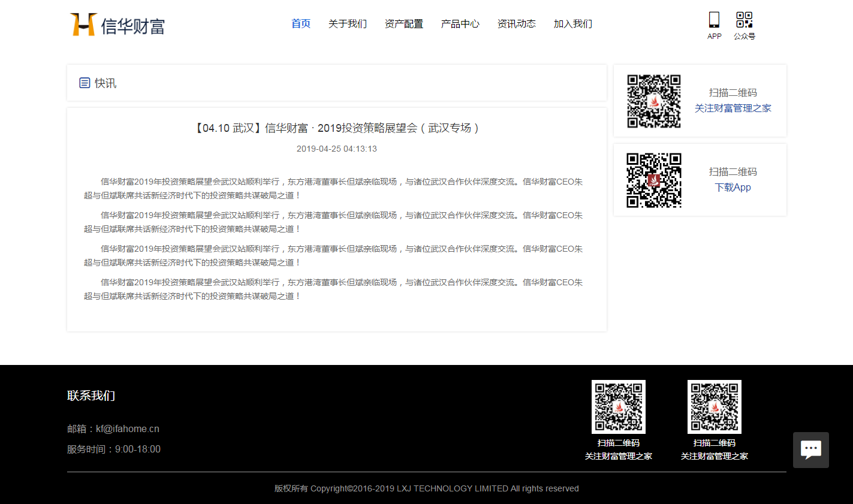Click the kf@ifahome.cn email address

click(128, 429)
